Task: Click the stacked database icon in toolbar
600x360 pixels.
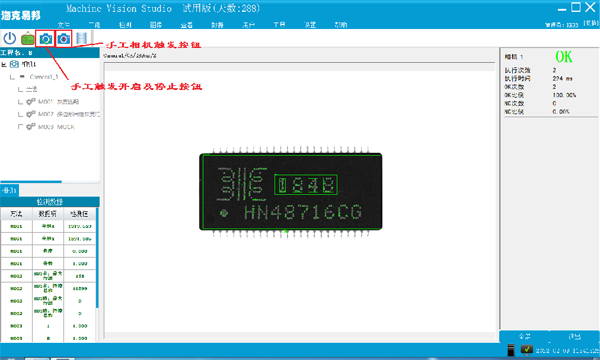Action: point(82,38)
